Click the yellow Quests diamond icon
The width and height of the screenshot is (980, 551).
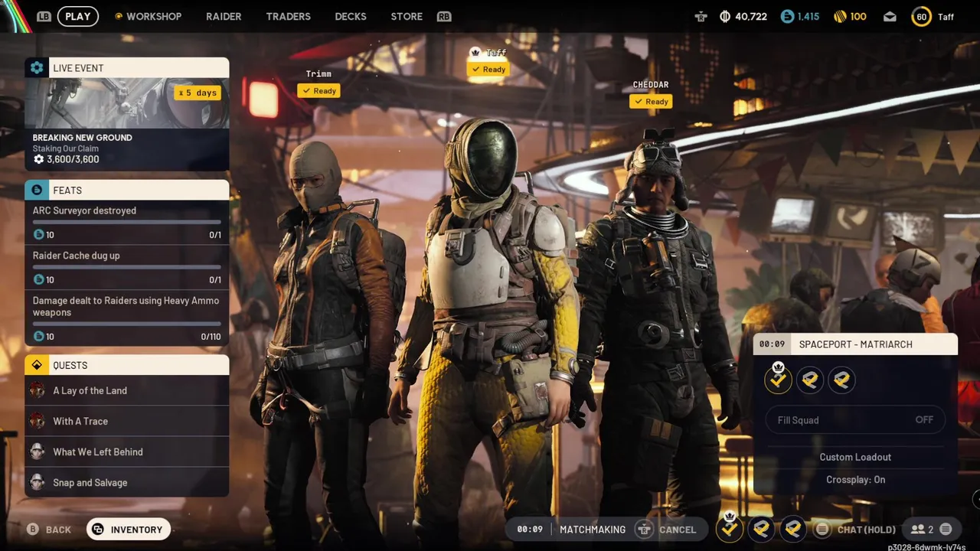pyautogui.click(x=37, y=365)
